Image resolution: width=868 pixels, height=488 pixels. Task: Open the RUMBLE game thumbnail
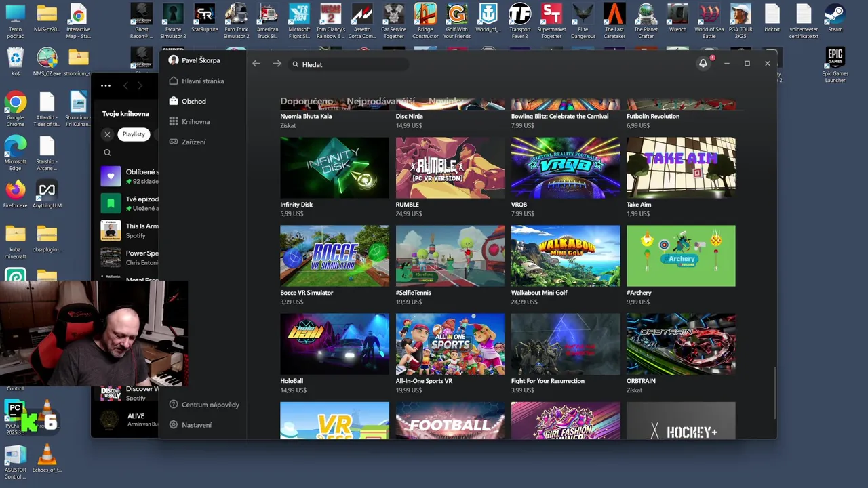point(450,167)
